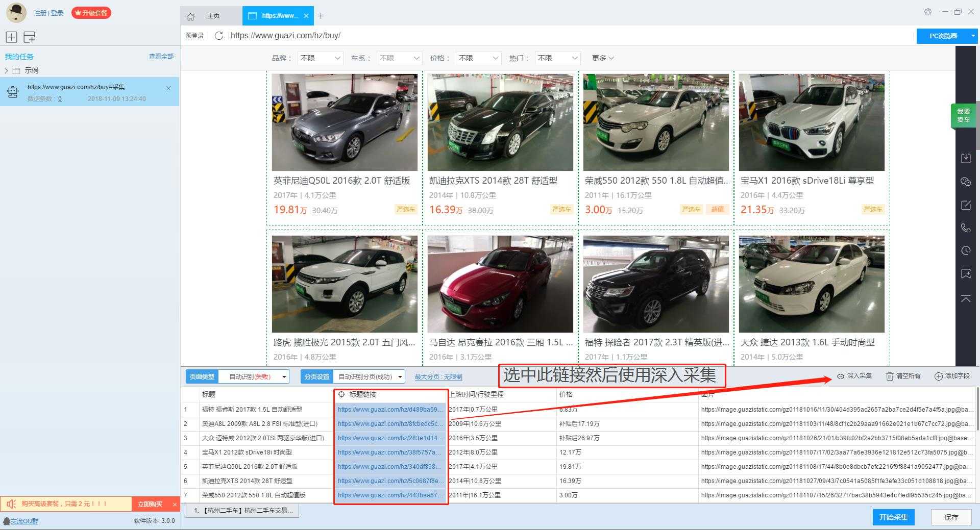Open the 价格 dropdown

[x=478, y=58]
